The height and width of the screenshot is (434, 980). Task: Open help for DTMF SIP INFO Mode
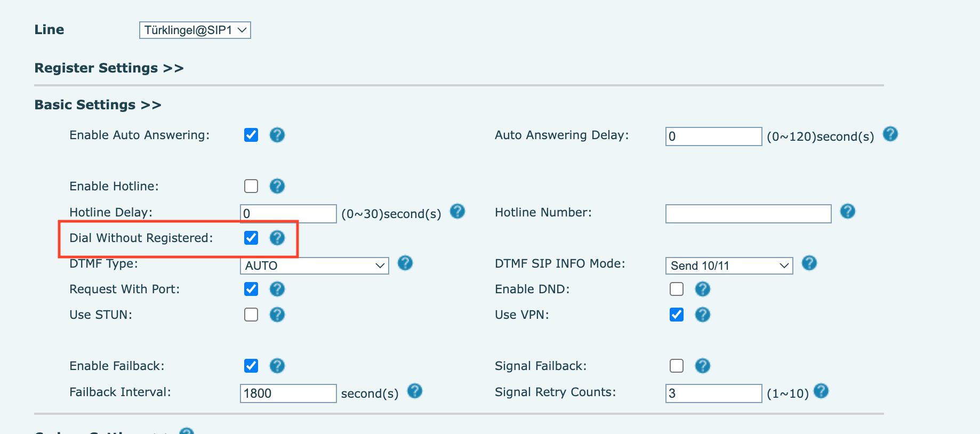coord(809,263)
